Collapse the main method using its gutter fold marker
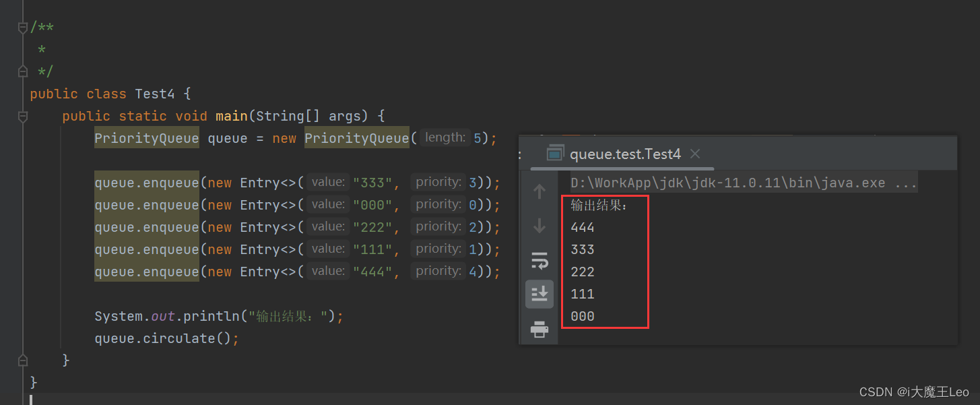The width and height of the screenshot is (980, 405). (x=23, y=117)
